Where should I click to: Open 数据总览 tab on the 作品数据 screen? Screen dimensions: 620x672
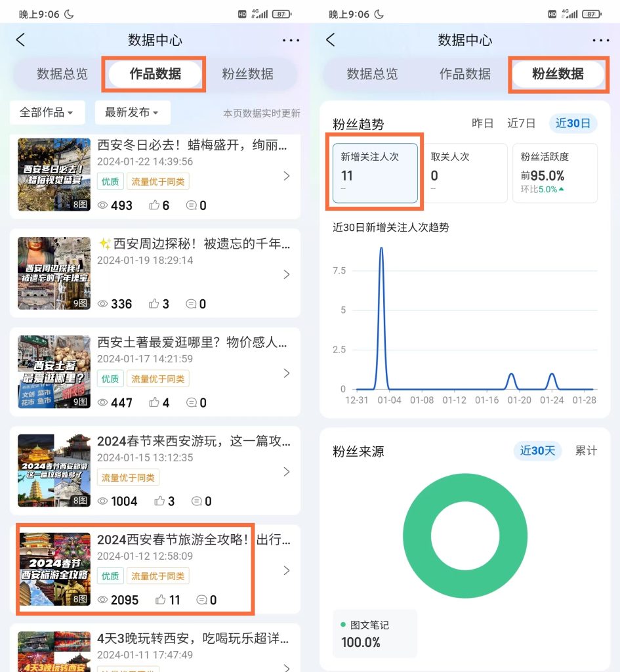coord(62,73)
